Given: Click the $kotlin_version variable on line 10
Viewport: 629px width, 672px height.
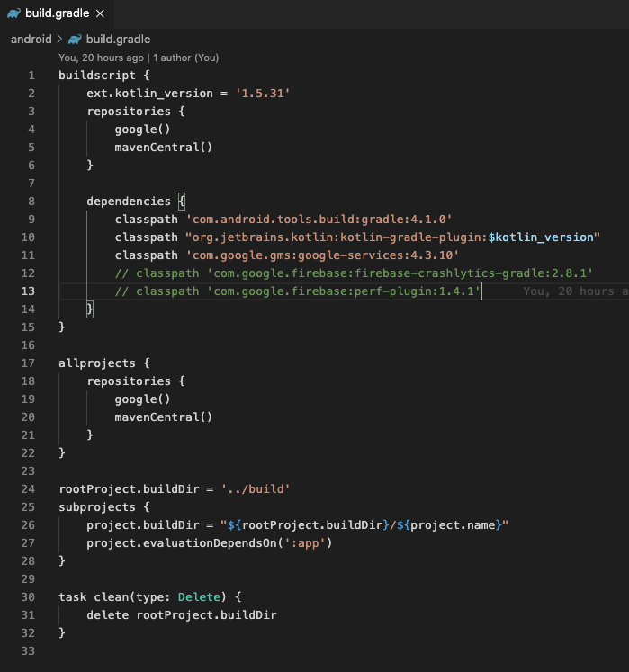Looking at the screenshot, I should [x=541, y=237].
